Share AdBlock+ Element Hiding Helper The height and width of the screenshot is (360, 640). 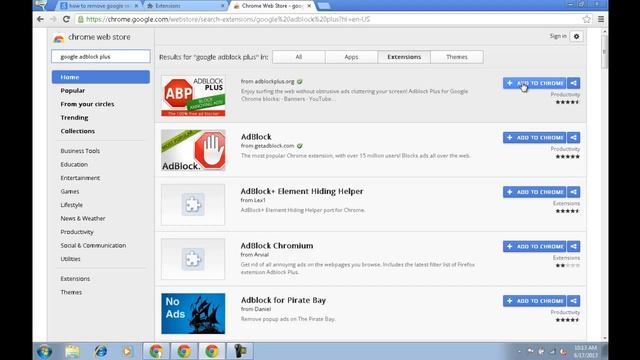pos(573,192)
